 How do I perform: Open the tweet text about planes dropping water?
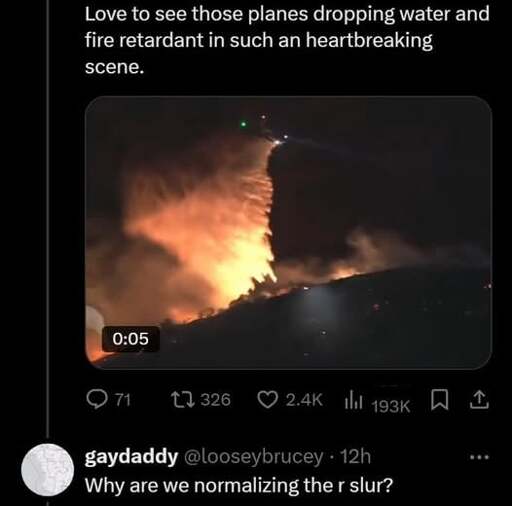287,40
